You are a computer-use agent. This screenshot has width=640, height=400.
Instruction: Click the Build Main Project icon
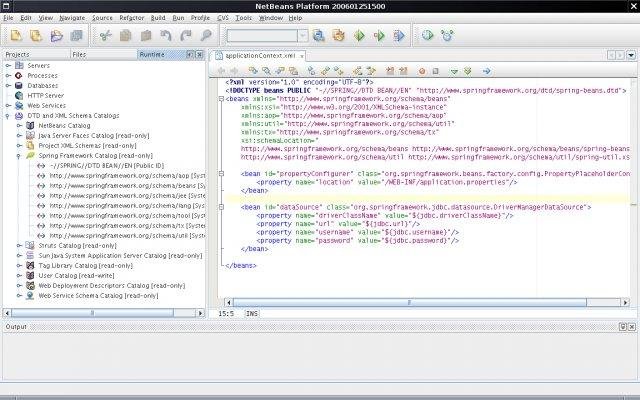click(x=318, y=36)
